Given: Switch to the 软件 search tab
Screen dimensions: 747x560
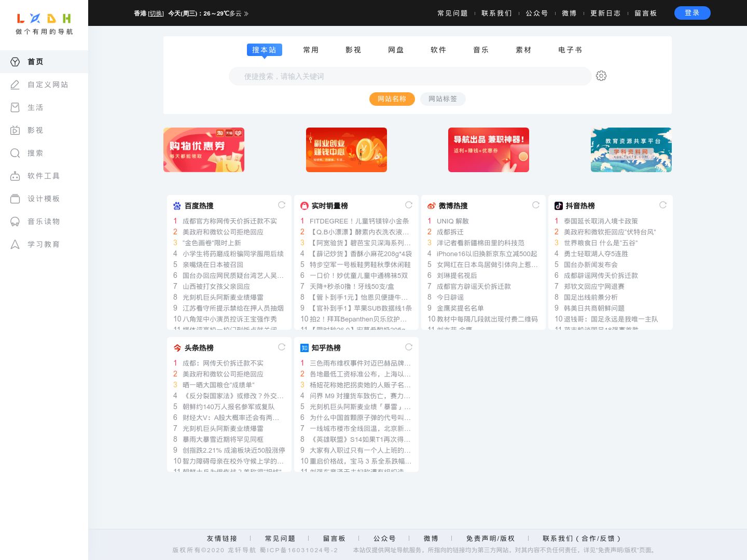Looking at the screenshot, I should (x=438, y=50).
